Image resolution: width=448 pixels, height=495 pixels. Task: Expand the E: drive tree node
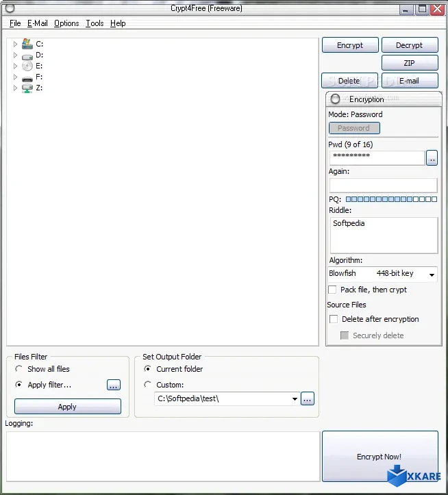(x=15, y=66)
